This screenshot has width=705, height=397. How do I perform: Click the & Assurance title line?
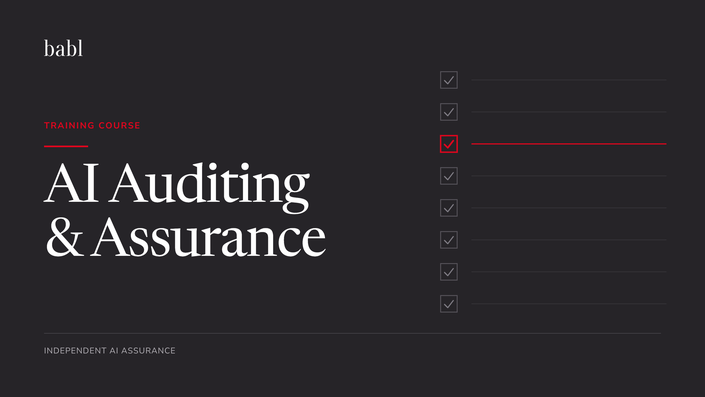click(x=185, y=236)
